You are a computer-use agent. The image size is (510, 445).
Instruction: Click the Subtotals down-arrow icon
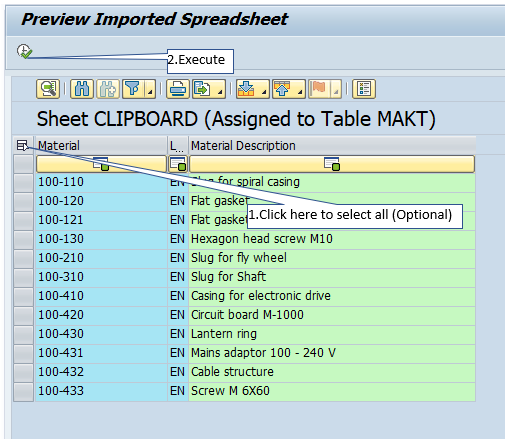pos(247,89)
